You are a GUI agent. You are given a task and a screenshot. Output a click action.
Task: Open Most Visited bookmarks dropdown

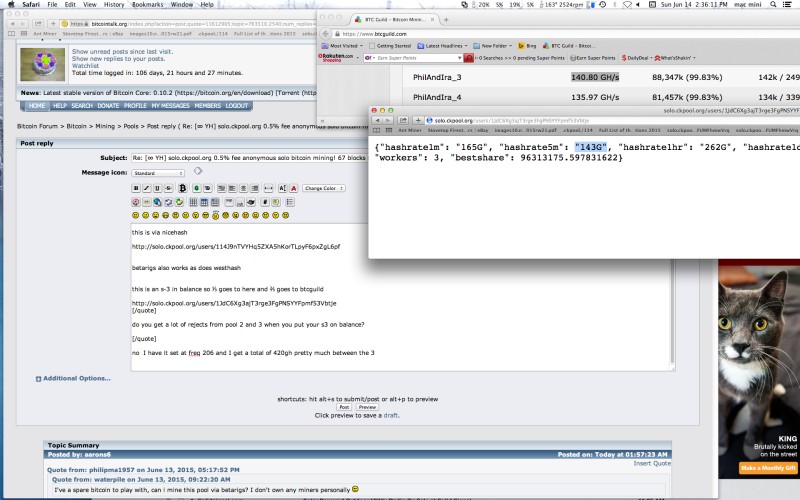point(342,46)
